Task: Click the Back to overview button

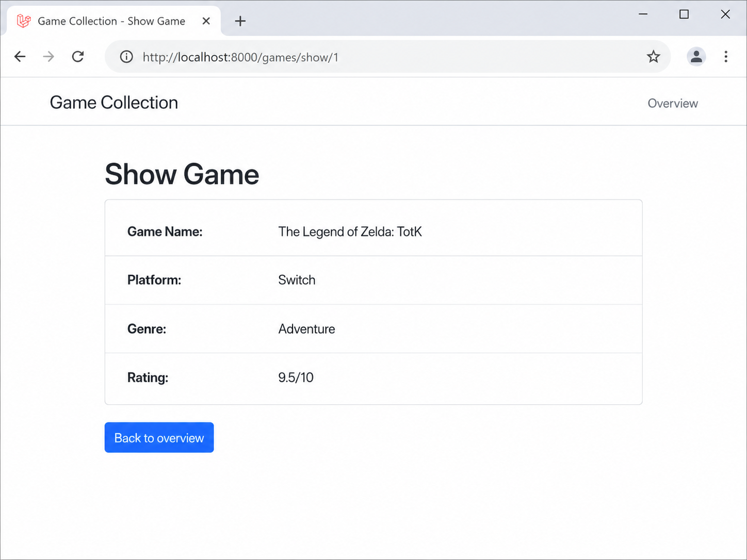Action: [159, 438]
